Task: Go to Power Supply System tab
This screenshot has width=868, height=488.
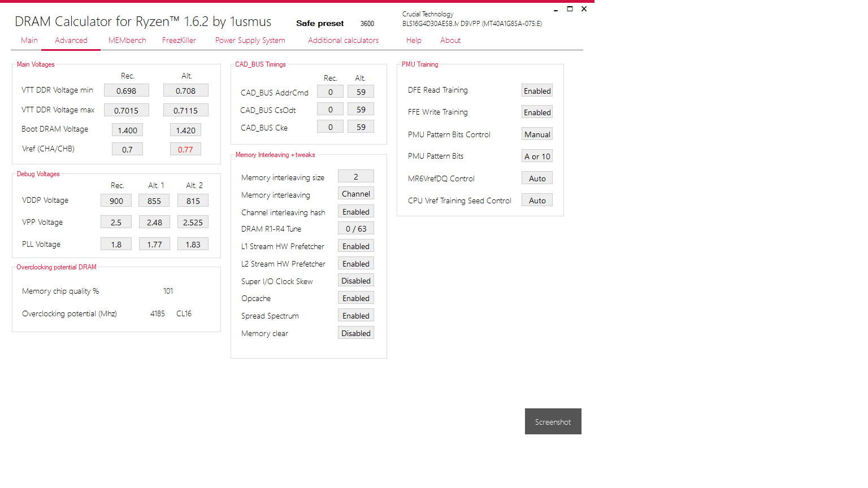Action: (250, 40)
